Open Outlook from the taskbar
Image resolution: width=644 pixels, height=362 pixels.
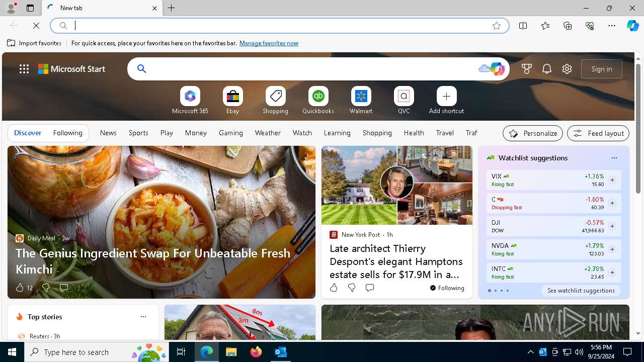[x=281, y=352]
